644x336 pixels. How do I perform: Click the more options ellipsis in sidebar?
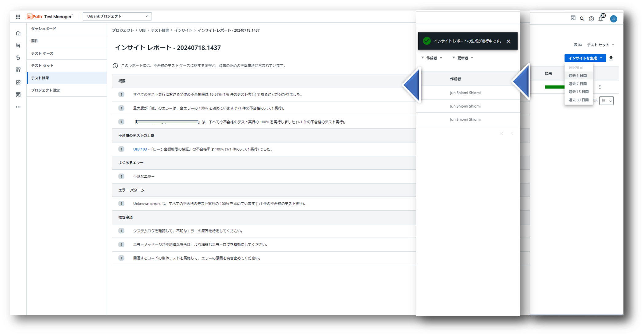18,107
